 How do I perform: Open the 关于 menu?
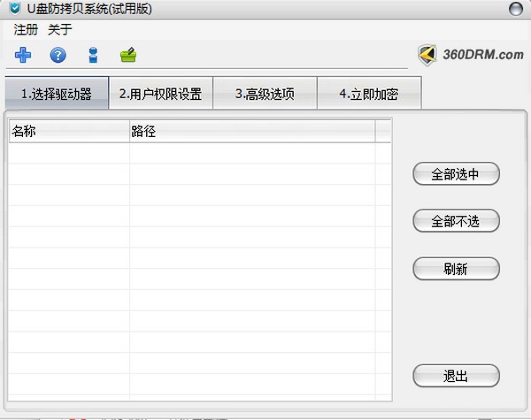click(x=60, y=30)
